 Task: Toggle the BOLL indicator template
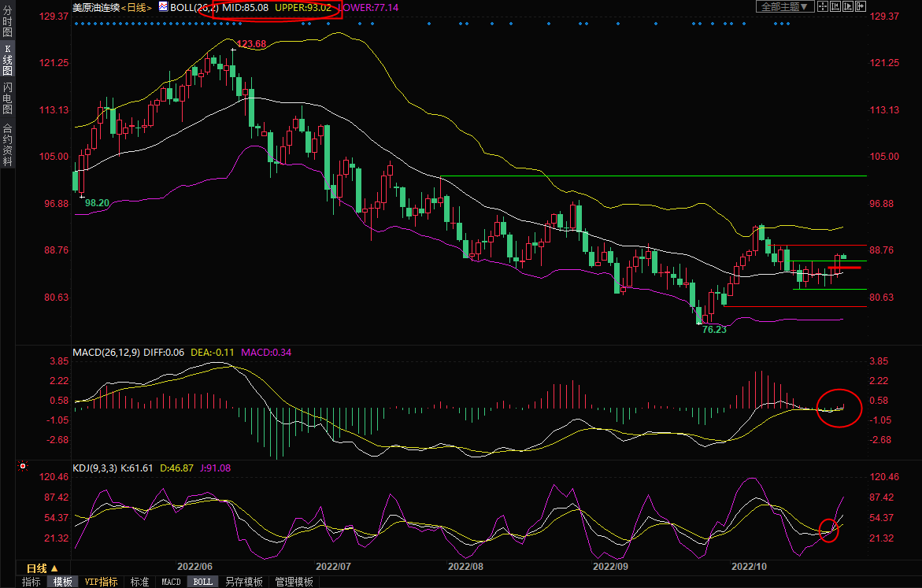point(202,582)
